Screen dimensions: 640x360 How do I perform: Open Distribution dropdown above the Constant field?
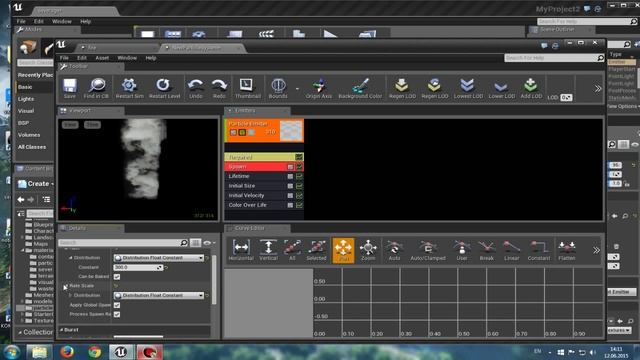pyautogui.click(x=158, y=258)
